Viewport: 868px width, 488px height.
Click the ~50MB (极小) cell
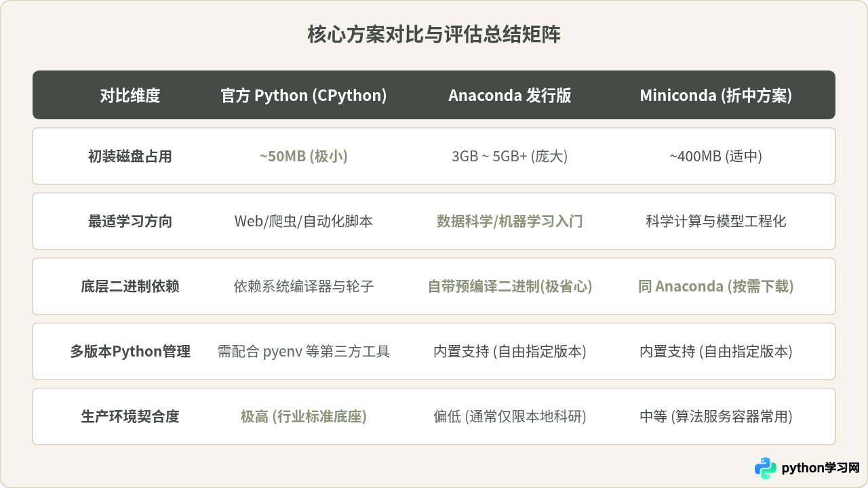tap(304, 157)
